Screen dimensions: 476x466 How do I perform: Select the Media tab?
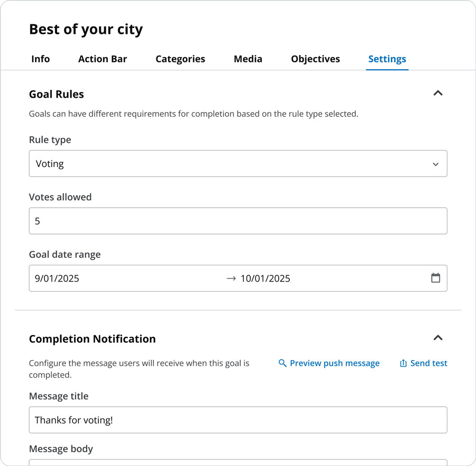[248, 59]
